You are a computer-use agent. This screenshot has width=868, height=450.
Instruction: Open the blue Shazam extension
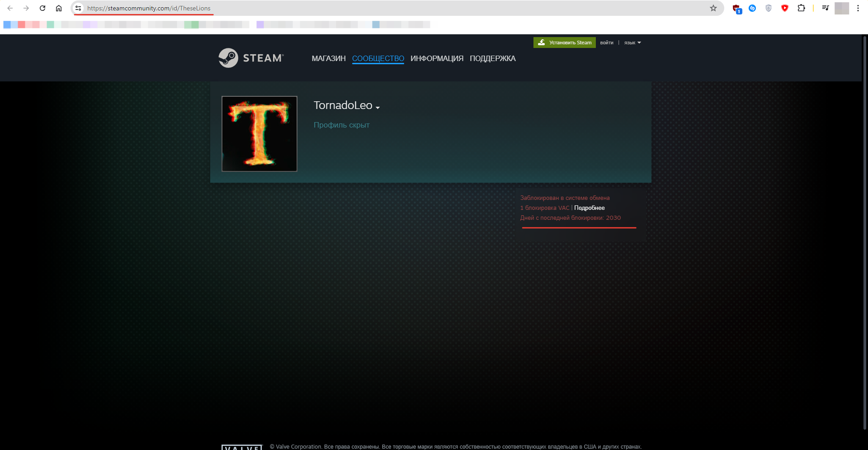coord(752,8)
